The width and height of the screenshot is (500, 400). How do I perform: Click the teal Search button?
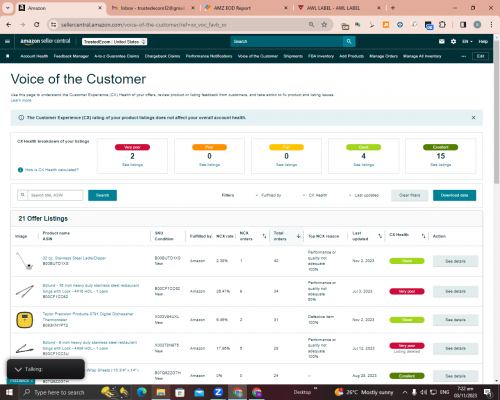pyautogui.click(x=102, y=195)
